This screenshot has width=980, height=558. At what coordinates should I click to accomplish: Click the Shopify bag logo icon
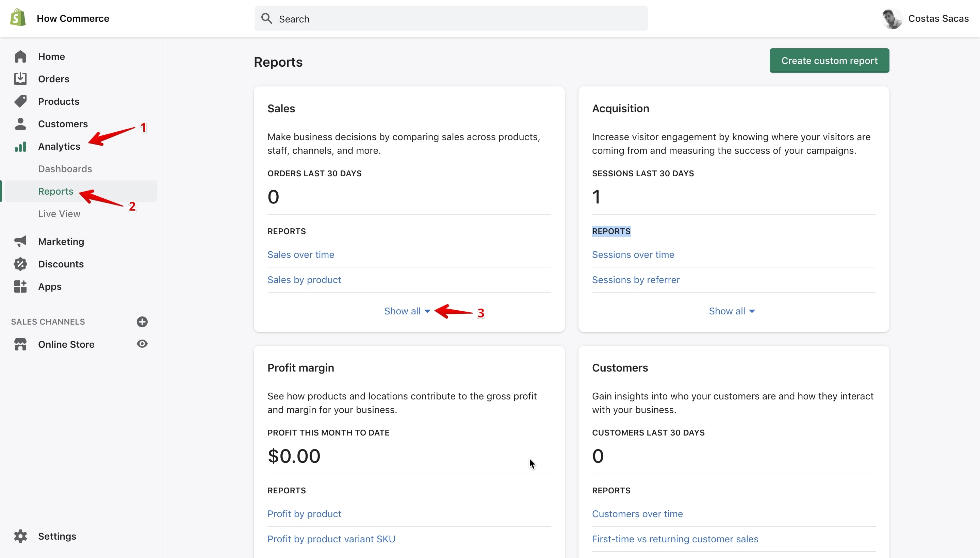pos(18,18)
